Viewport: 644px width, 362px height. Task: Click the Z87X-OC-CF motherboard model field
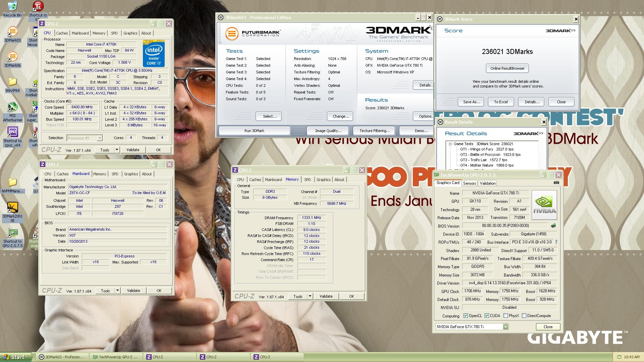point(100,193)
